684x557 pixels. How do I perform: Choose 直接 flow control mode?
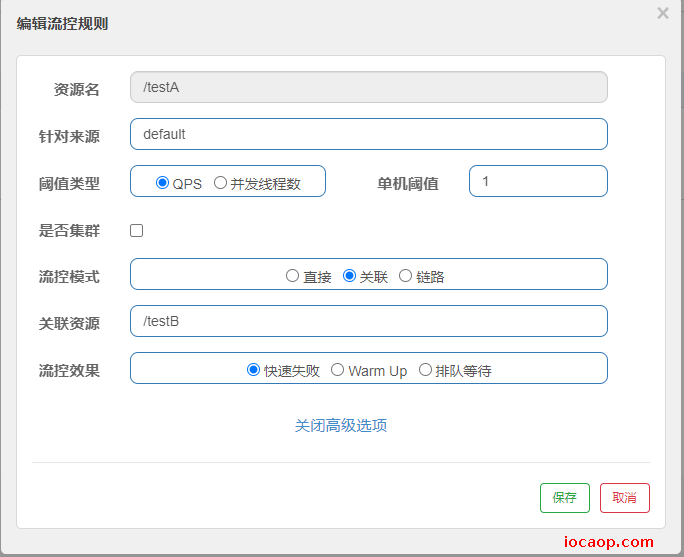[292, 276]
